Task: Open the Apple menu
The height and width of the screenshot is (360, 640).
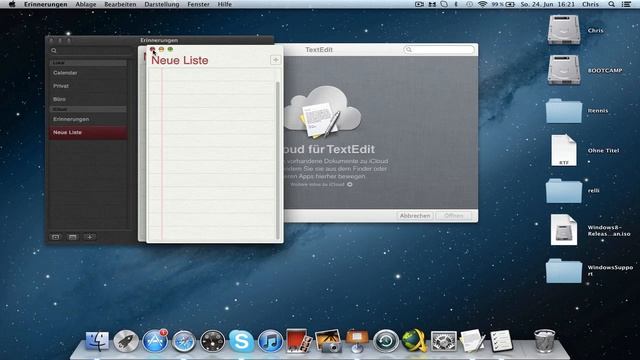Action: tap(12, 4)
